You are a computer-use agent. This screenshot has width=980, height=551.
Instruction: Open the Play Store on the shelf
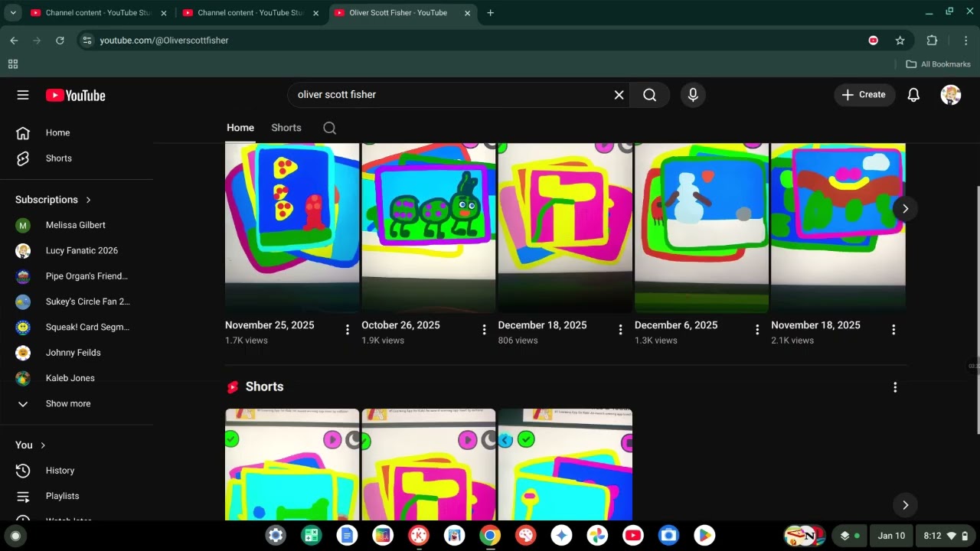pos(704,536)
